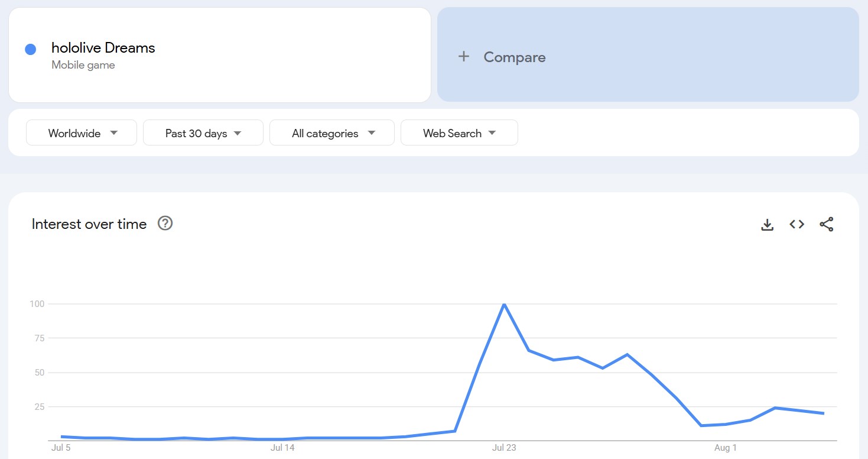Share the Interest over time chart

coord(827,224)
